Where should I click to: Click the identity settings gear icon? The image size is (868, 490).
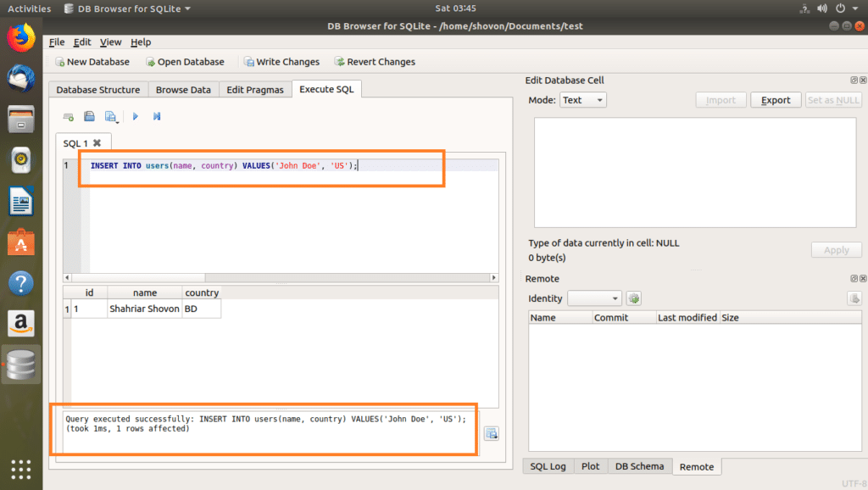pyautogui.click(x=634, y=299)
